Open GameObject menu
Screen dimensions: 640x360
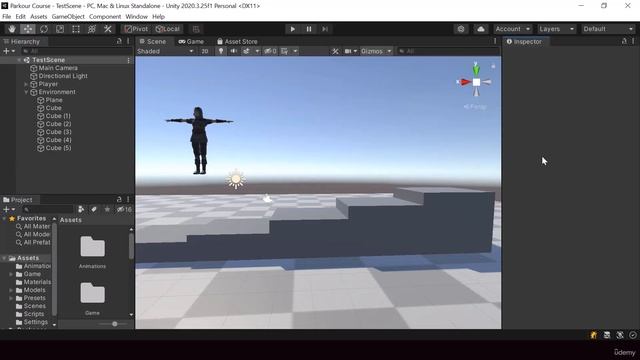pyautogui.click(x=68, y=17)
